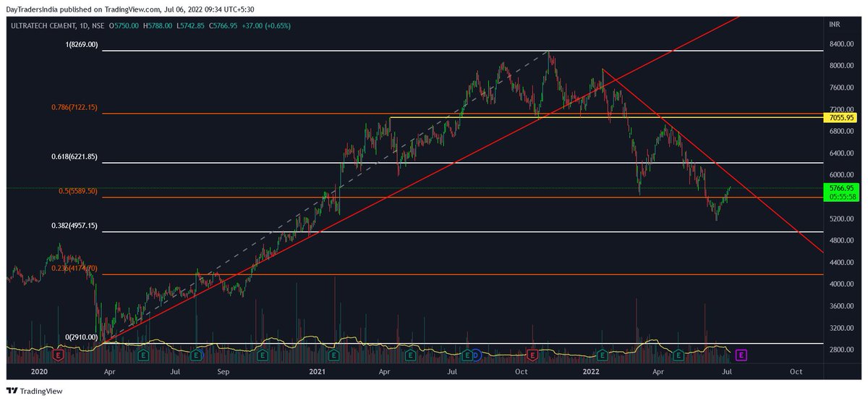Select the Fibonacci level label 0.382(4957.15)
The image size is (868, 401).
coord(75,227)
